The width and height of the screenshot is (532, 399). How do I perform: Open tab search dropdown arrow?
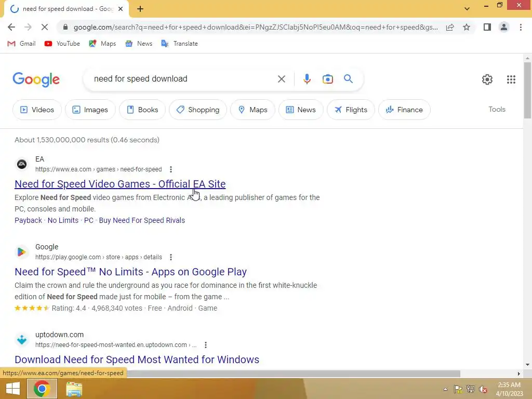pyautogui.click(x=467, y=9)
